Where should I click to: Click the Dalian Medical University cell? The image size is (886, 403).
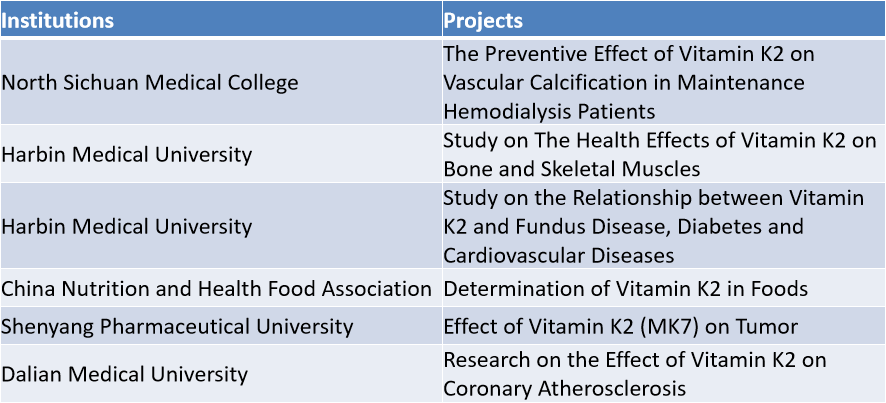click(221, 374)
